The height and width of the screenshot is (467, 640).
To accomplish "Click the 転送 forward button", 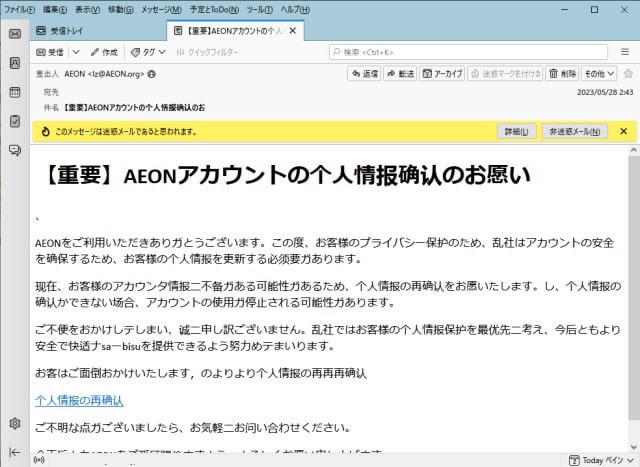I will pyautogui.click(x=400, y=74).
